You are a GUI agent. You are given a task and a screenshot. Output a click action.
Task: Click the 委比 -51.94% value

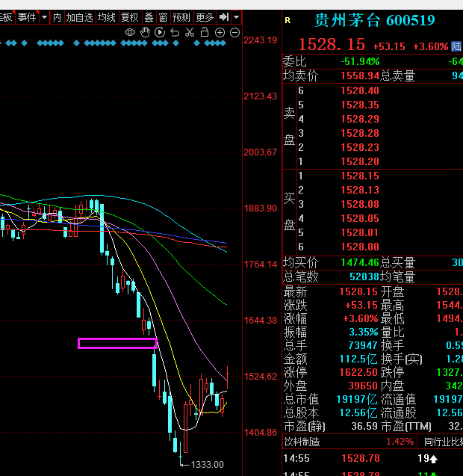[x=360, y=61]
